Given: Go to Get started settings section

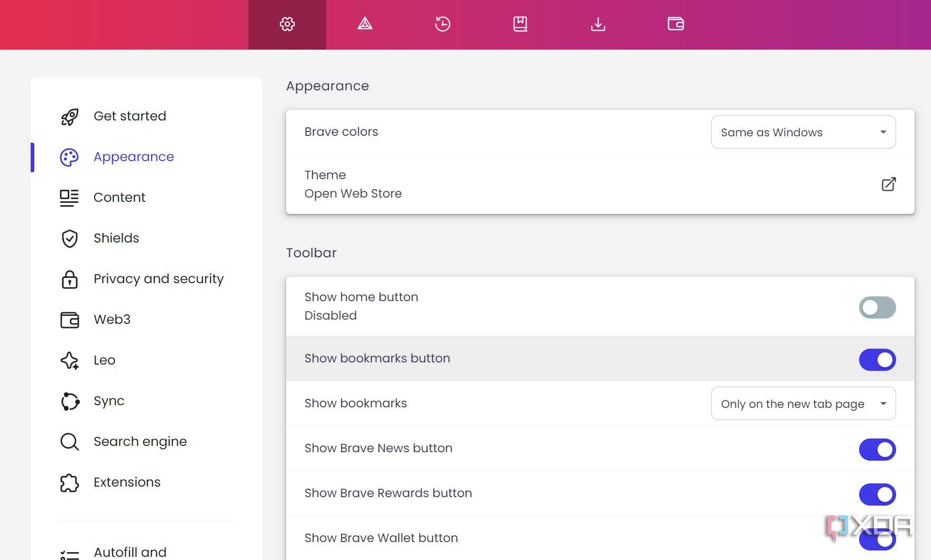Looking at the screenshot, I should [130, 116].
